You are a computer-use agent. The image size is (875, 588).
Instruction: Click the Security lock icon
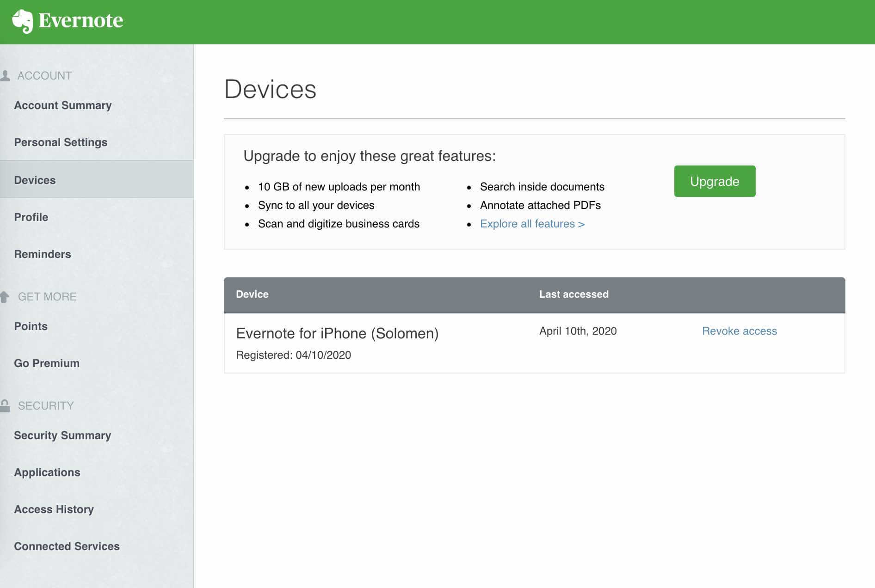tap(5, 406)
